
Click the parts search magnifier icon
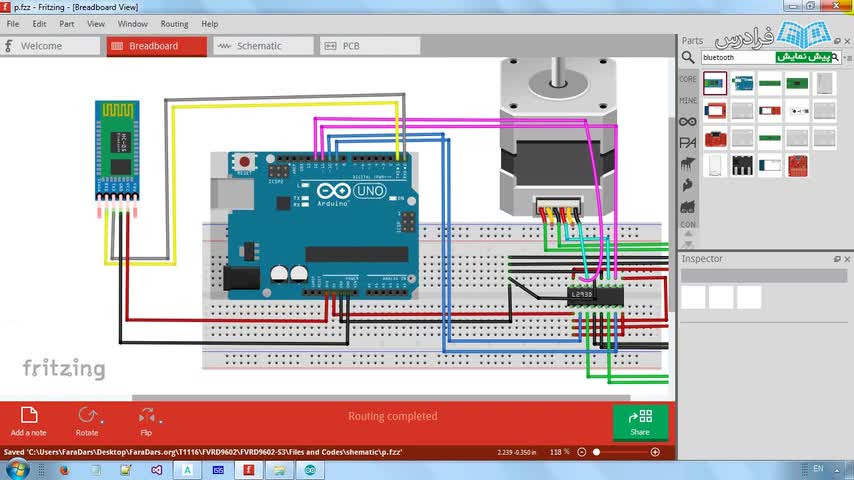click(x=688, y=57)
